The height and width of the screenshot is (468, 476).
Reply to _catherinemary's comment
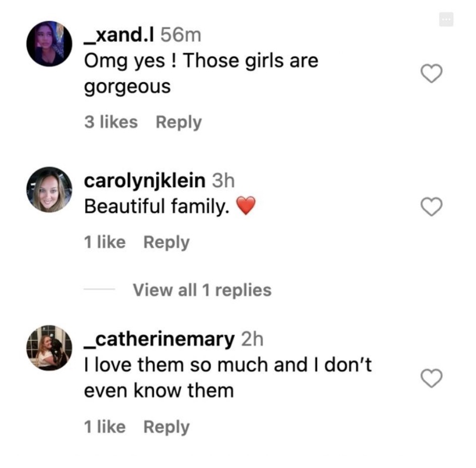pyautogui.click(x=166, y=427)
